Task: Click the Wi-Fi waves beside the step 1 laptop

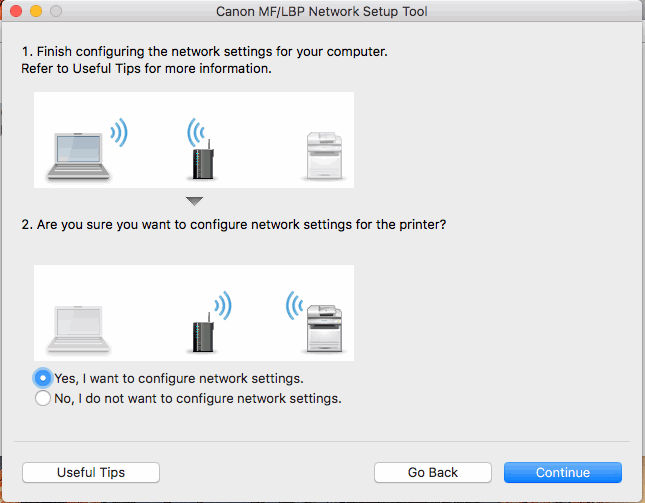Action: coord(119,133)
